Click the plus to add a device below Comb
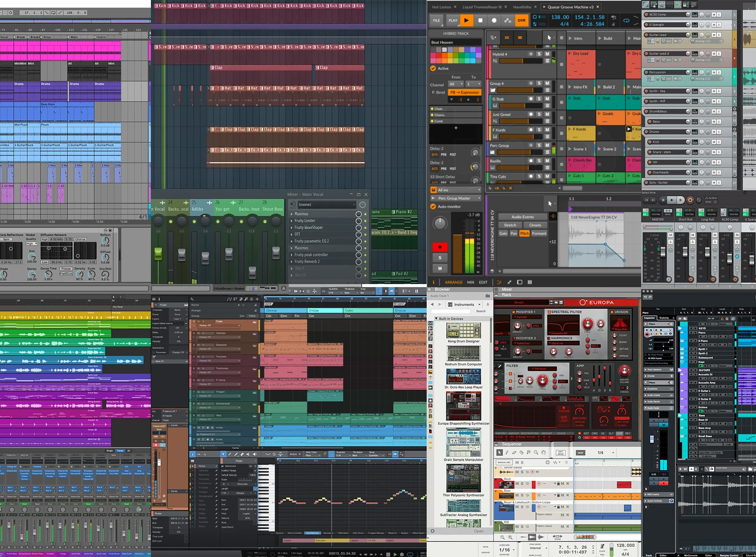Image resolution: width=756 pixels, height=557 pixels. 455,128
